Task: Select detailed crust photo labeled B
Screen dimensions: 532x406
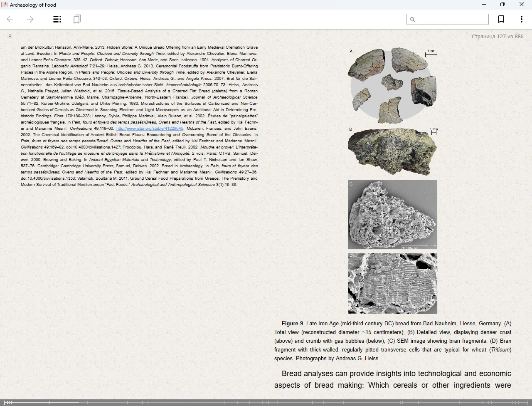Action: point(392,151)
